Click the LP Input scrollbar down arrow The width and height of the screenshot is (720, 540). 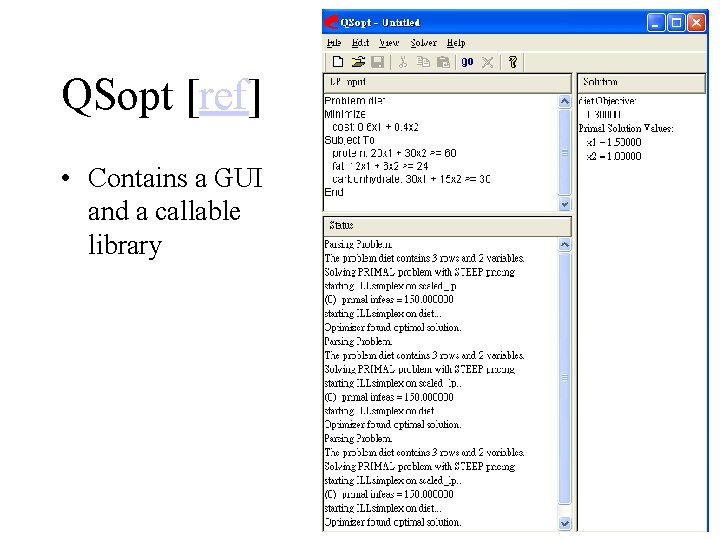coord(565,204)
